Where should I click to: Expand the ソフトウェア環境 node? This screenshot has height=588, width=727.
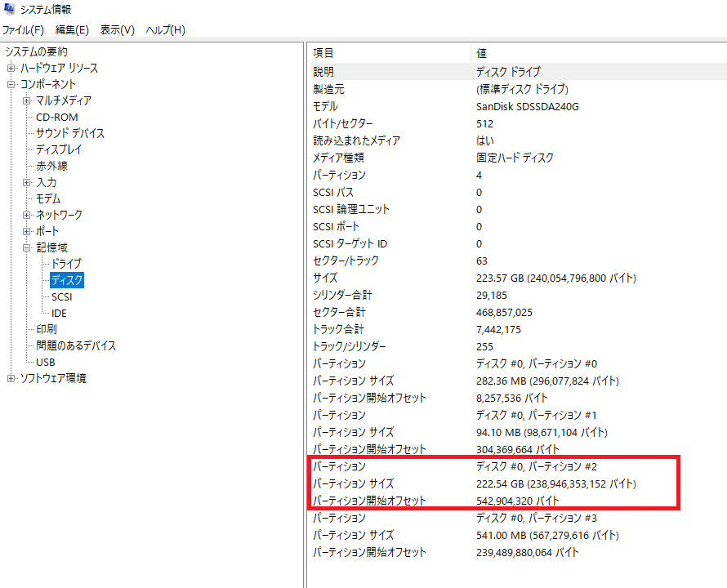11,379
